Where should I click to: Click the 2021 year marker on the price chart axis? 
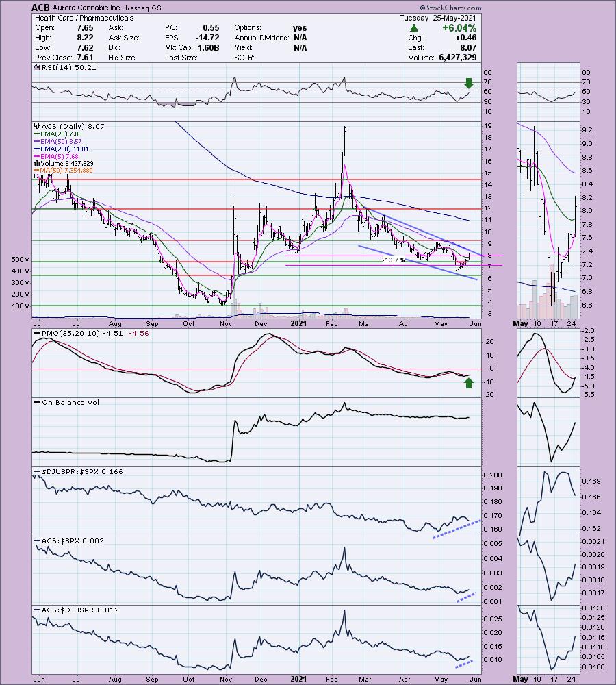[x=298, y=324]
